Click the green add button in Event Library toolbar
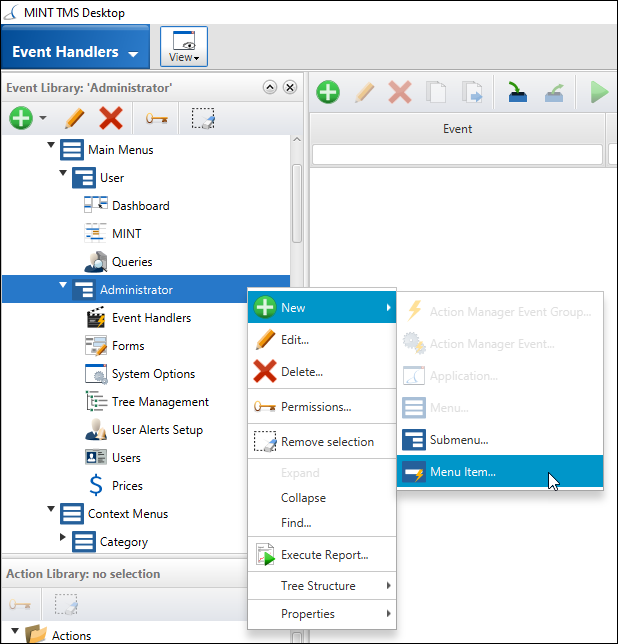 click(x=21, y=118)
